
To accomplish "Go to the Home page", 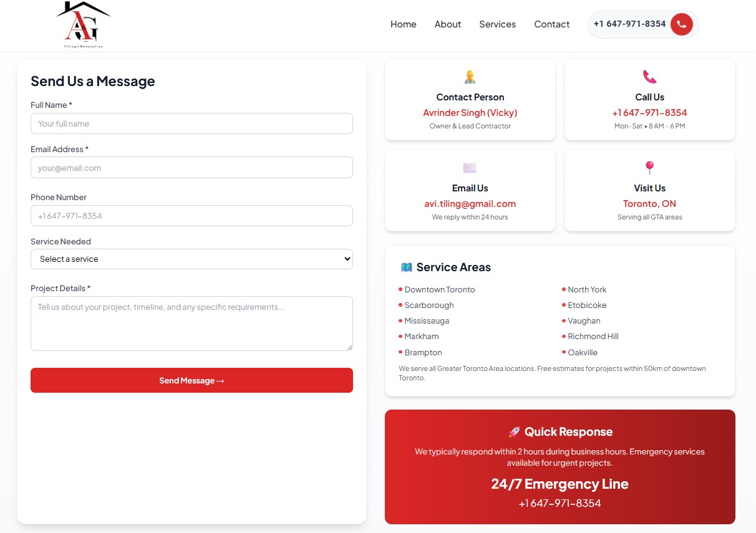I will click(x=403, y=24).
